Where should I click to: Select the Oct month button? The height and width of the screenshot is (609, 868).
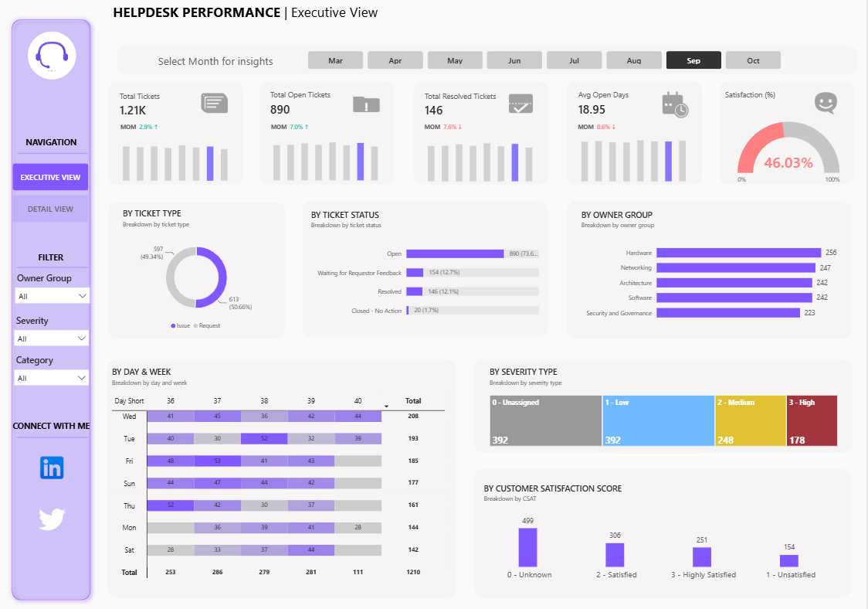pyautogui.click(x=754, y=60)
